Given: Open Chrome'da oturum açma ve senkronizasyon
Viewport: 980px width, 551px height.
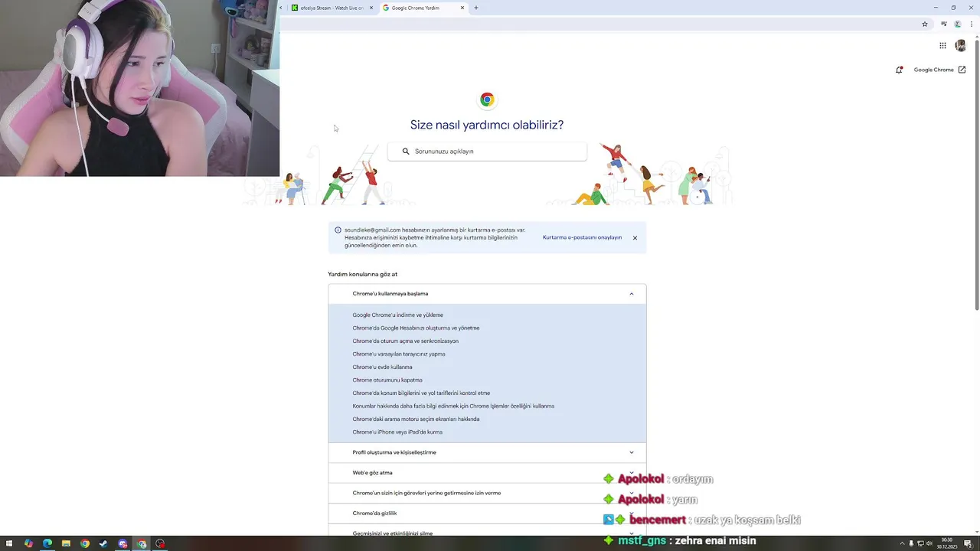Looking at the screenshot, I should (x=405, y=341).
